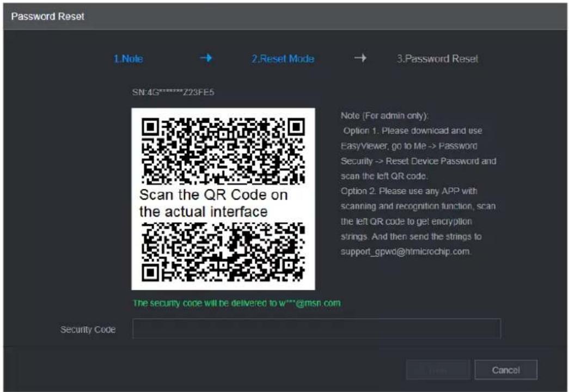The image size is (569, 392).
Task: Click the SN:4G*******Z23FE5 serial number text
Action: [173, 92]
